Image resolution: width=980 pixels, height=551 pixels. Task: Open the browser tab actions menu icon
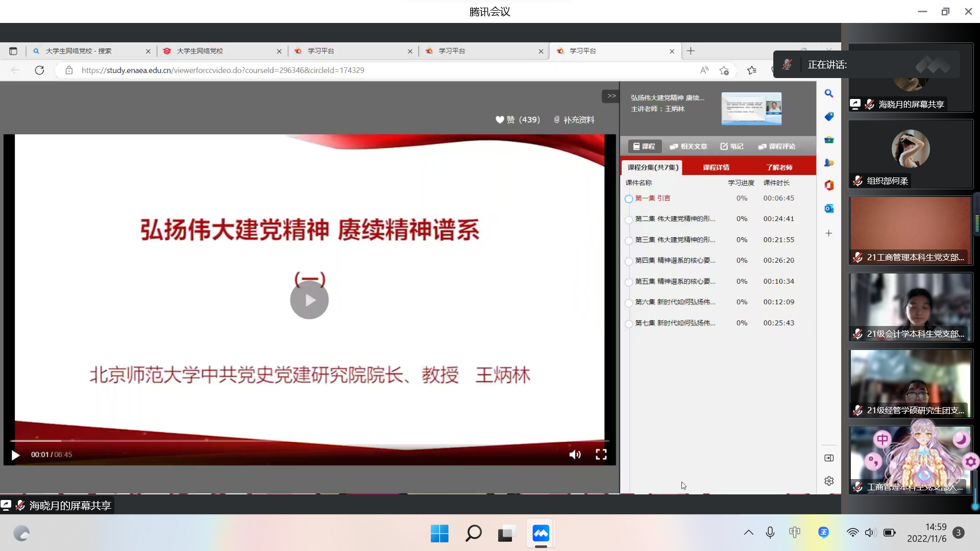pyautogui.click(x=13, y=51)
